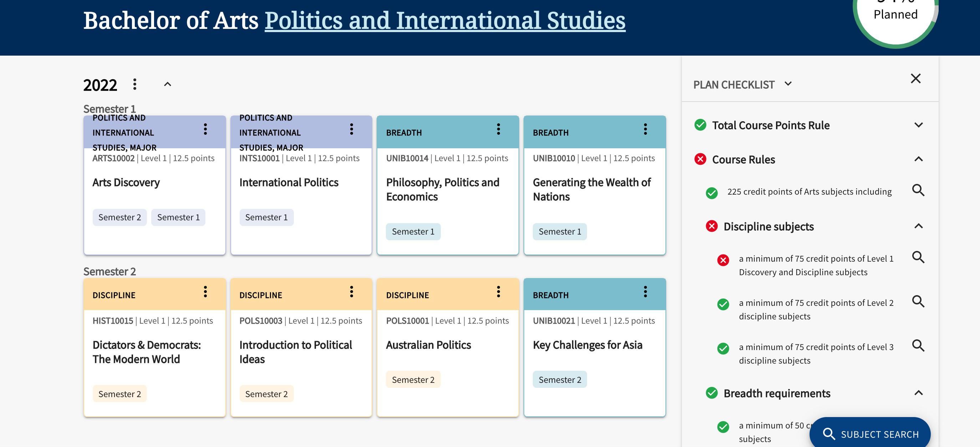Open the International Politics subject title
Image resolution: width=980 pixels, height=447 pixels.
pos(289,183)
